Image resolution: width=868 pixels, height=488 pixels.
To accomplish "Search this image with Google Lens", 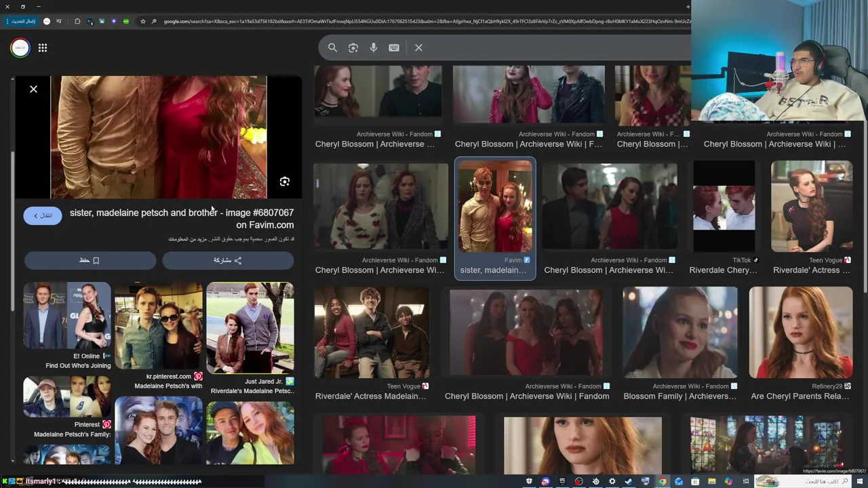I will (x=285, y=182).
